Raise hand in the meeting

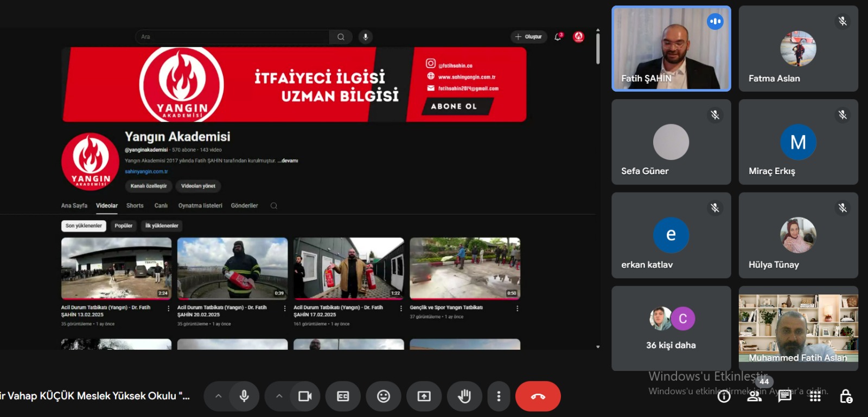click(x=464, y=396)
